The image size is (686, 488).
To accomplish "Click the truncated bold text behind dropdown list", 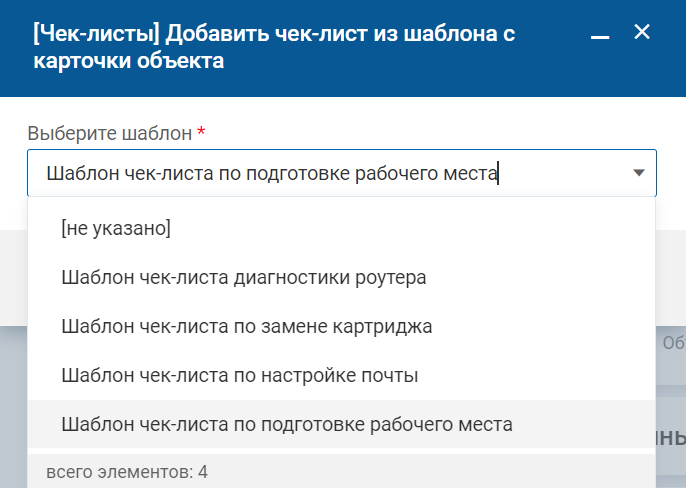I will (671, 437).
